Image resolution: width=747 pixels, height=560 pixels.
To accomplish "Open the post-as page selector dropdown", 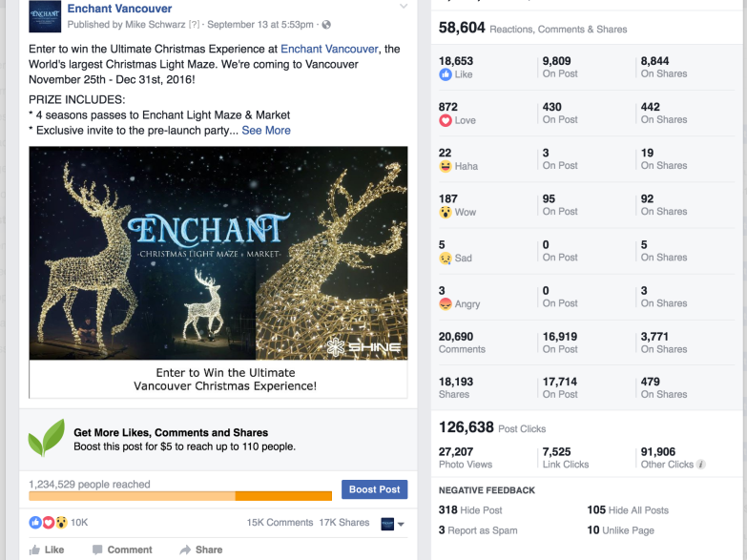I will point(392,524).
